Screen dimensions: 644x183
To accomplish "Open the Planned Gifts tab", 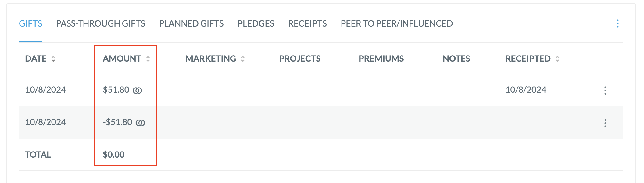I will coord(191,23).
